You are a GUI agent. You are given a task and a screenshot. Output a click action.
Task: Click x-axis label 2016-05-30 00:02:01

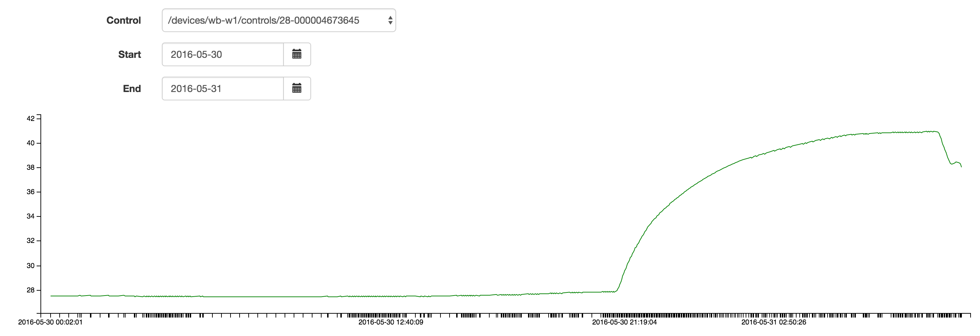50,322
